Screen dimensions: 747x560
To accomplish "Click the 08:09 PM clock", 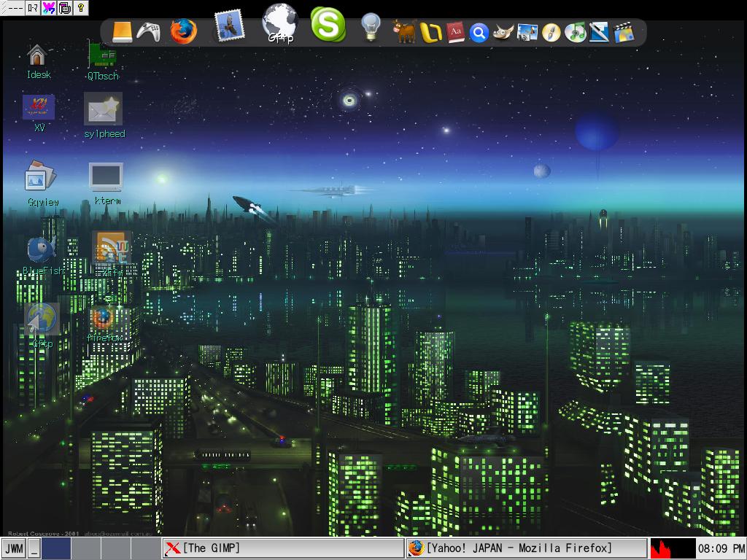I will [x=721, y=548].
